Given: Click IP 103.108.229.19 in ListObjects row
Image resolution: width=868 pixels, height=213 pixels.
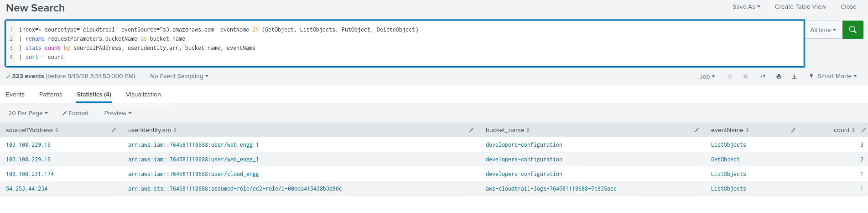Looking at the screenshot, I should [x=28, y=145].
